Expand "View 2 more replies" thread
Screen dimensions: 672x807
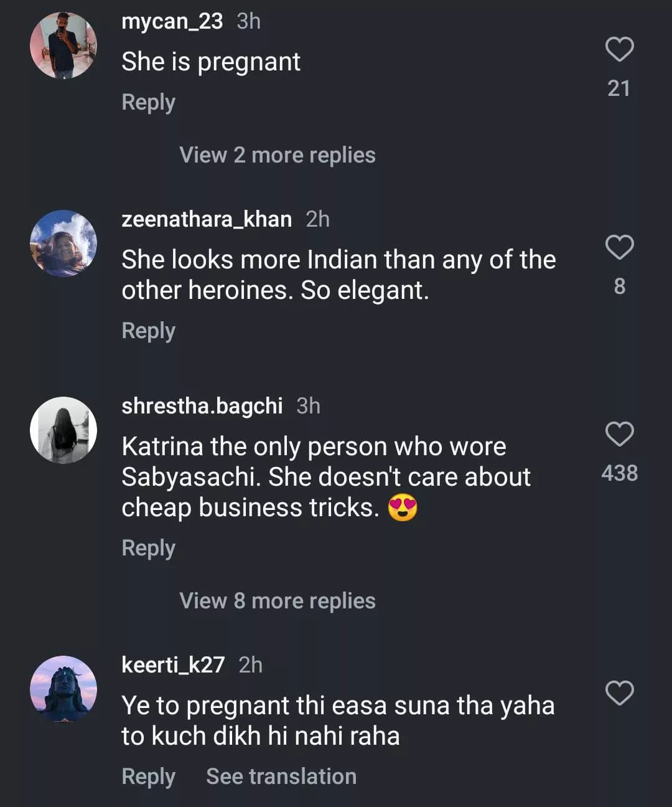tap(277, 155)
